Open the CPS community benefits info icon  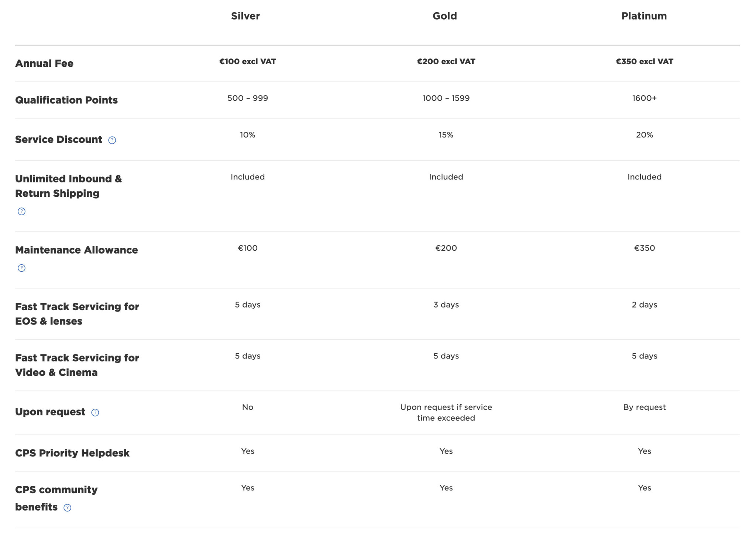(68, 508)
